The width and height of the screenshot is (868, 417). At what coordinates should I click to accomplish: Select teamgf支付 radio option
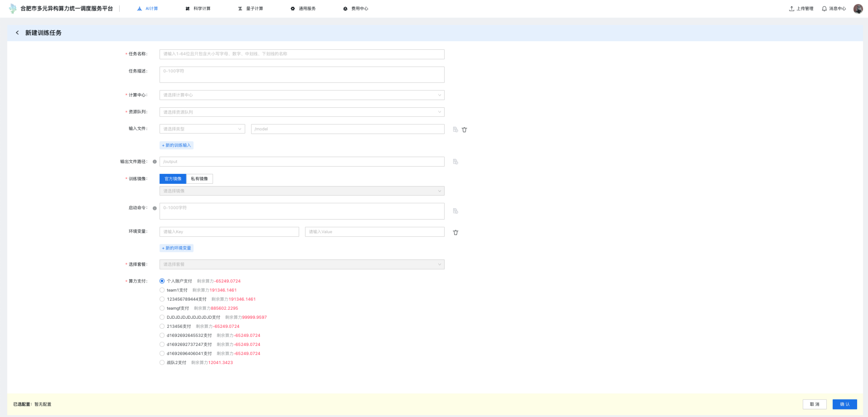point(162,308)
